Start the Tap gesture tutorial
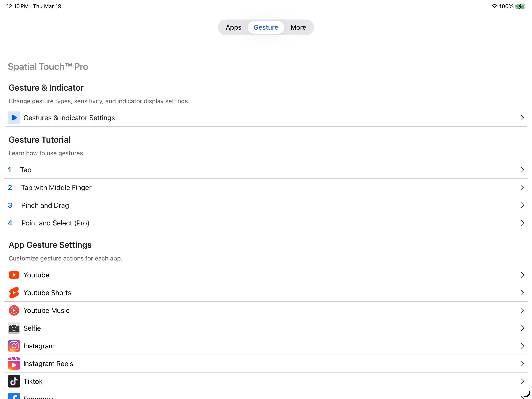Screen dimensions: 532x399 [266, 170]
